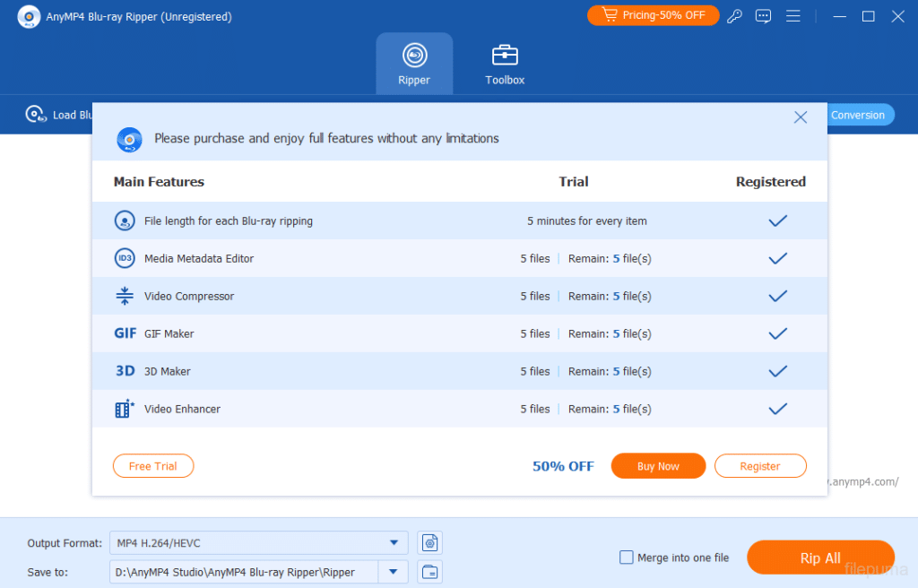Click '3D Maker' label

pyautogui.click(x=168, y=371)
